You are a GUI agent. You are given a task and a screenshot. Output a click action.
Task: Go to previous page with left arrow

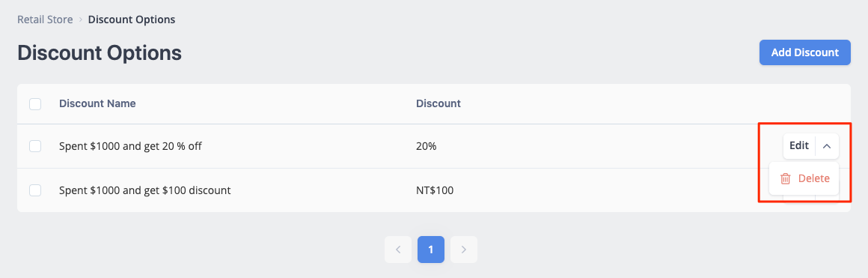point(398,250)
